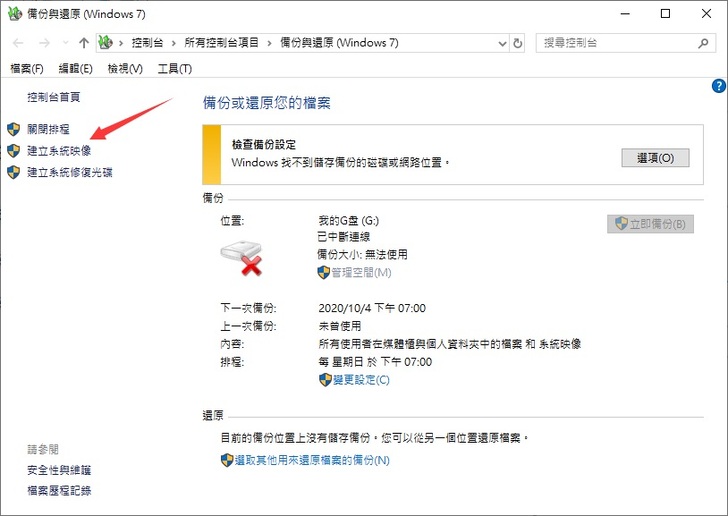Open 安全性與維護 link
This screenshot has height=516, width=728.
59,470
